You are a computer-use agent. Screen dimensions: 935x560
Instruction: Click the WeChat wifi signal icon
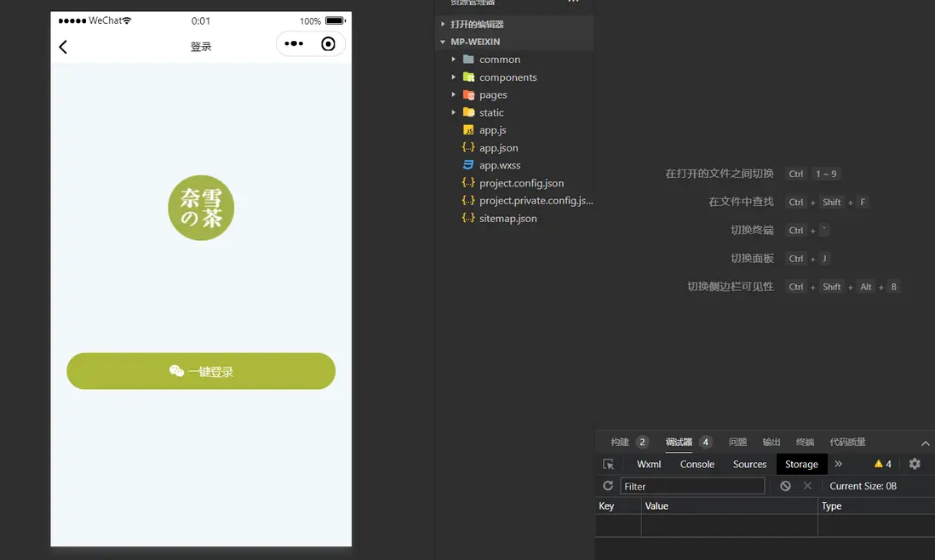coord(126,20)
